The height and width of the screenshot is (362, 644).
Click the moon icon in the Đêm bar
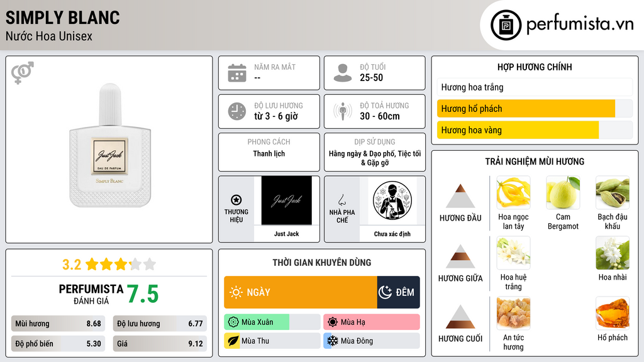tap(385, 292)
